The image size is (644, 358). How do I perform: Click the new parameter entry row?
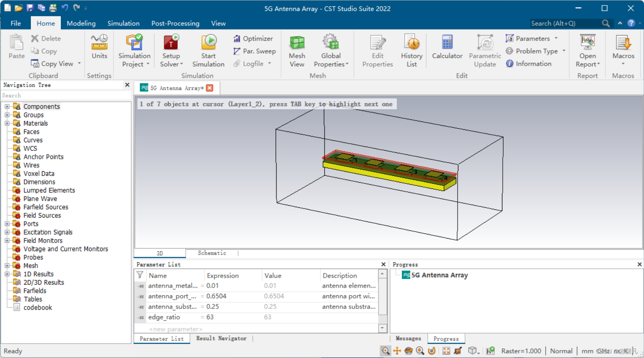tap(256, 329)
